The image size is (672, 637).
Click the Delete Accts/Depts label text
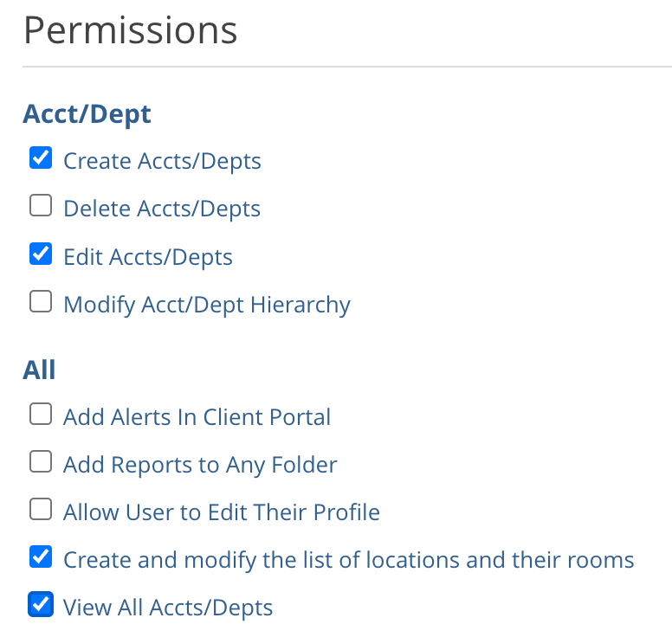(162, 209)
